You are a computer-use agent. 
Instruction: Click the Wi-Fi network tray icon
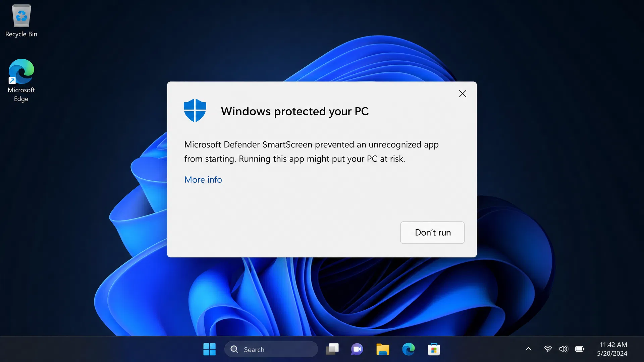pyautogui.click(x=547, y=349)
